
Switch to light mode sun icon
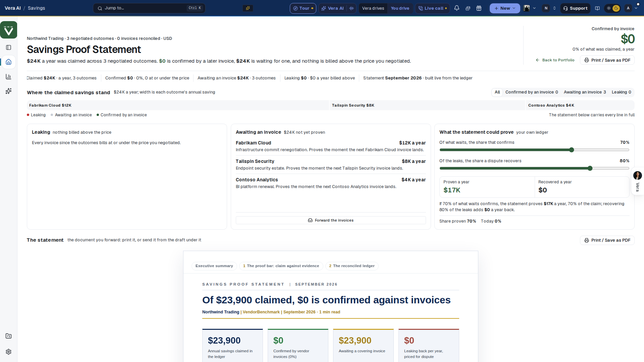[609, 8]
